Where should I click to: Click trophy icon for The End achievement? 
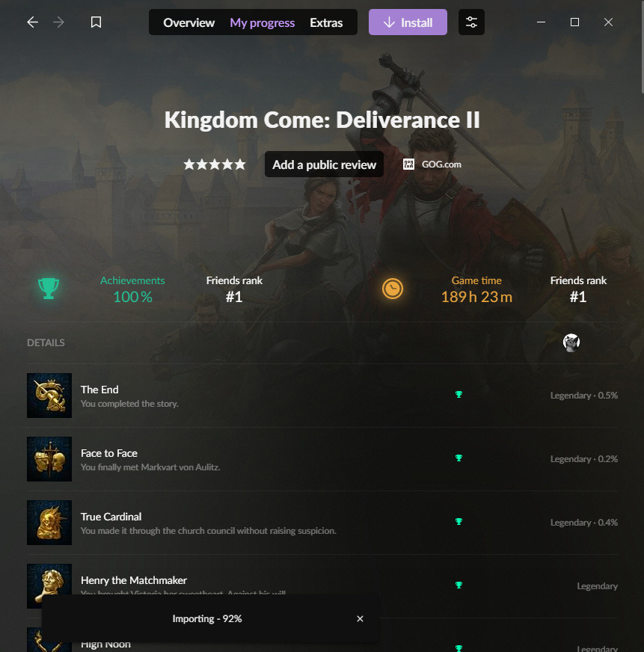click(x=459, y=395)
